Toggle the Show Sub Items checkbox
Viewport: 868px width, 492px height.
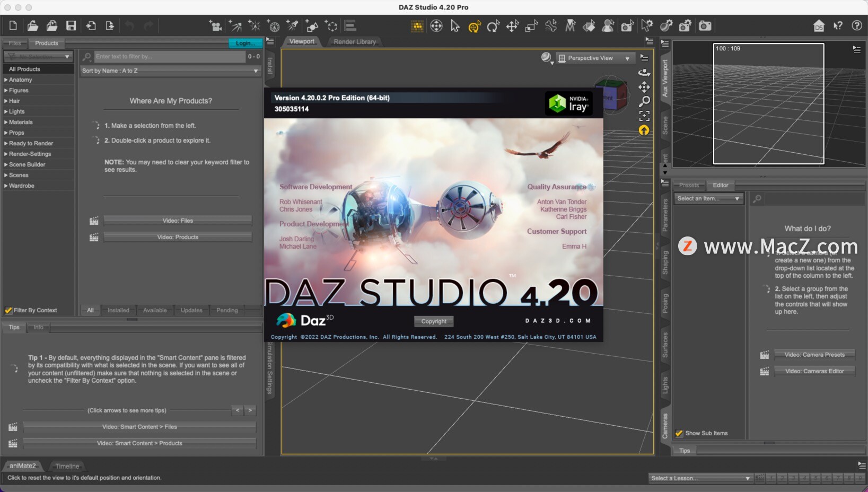coord(679,433)
